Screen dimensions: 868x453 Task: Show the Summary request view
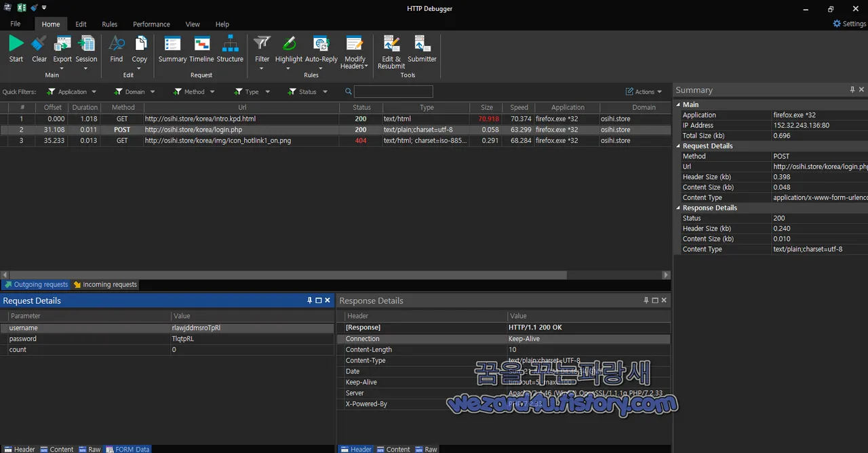172,49
